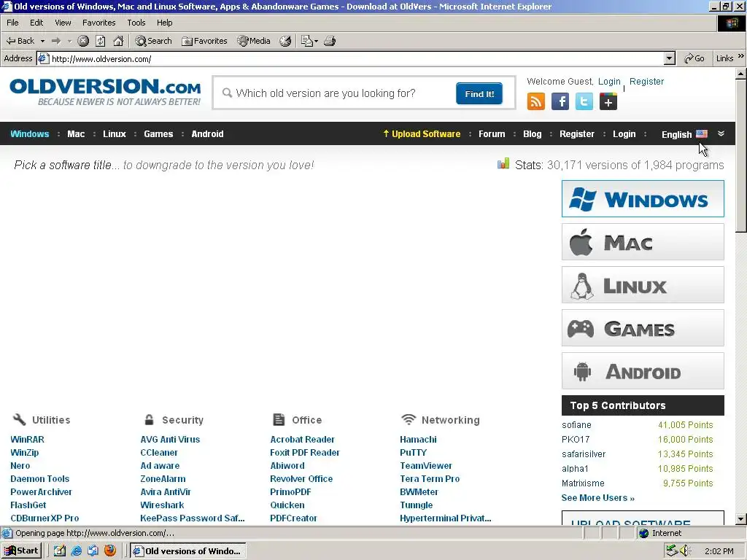
Task: Click the Start button
Action: 21,551
